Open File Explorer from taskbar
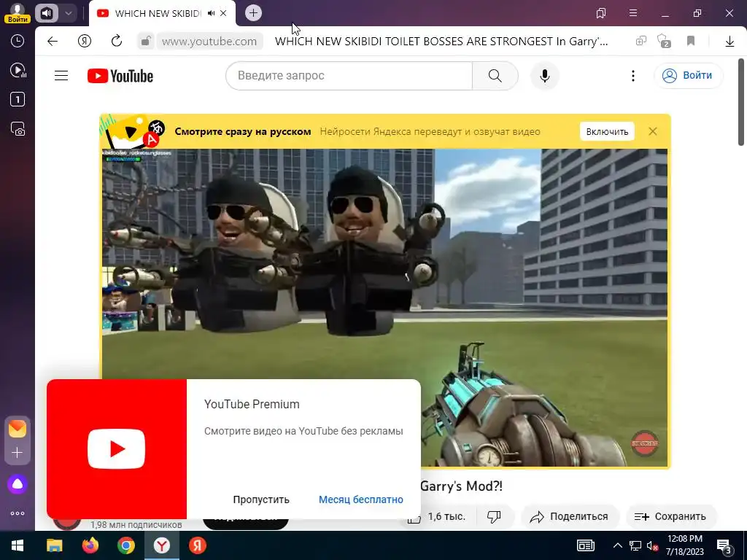Viewport: 747px width, 560px height. pyautogui.click(x=54, y=545)
